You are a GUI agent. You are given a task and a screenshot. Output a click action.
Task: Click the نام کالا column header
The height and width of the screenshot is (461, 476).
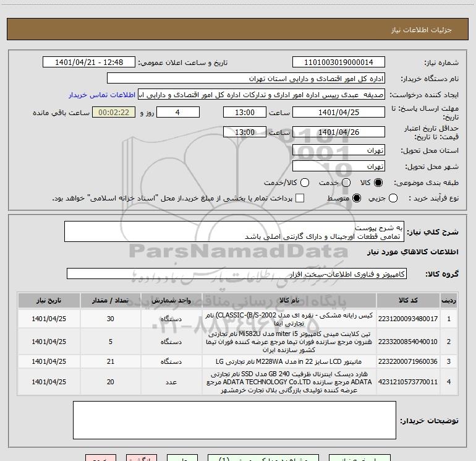click(x=289, y=300)
